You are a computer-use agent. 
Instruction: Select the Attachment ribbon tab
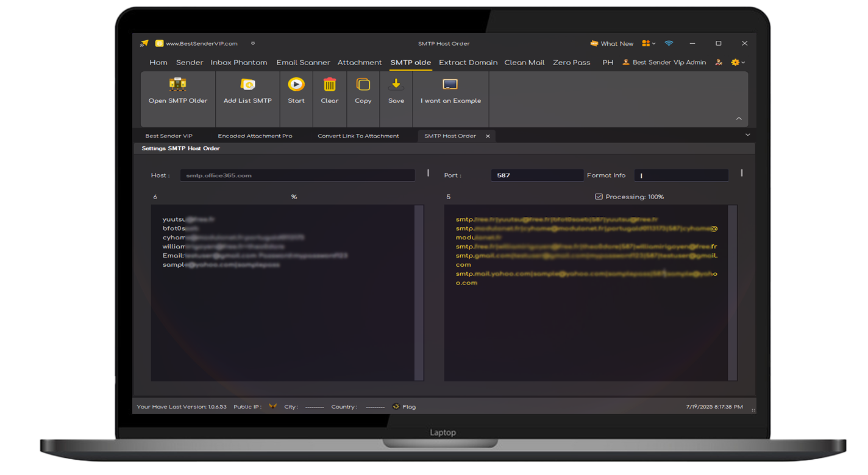(x=360, y=62)
